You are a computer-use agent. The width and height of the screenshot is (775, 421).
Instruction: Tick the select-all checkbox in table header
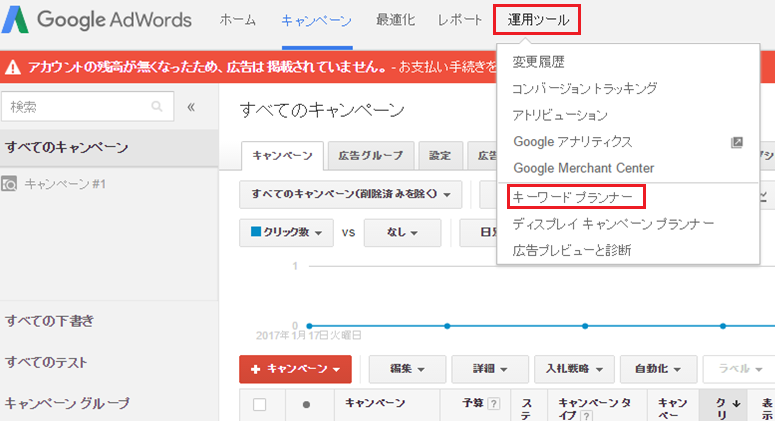point(259,404)
